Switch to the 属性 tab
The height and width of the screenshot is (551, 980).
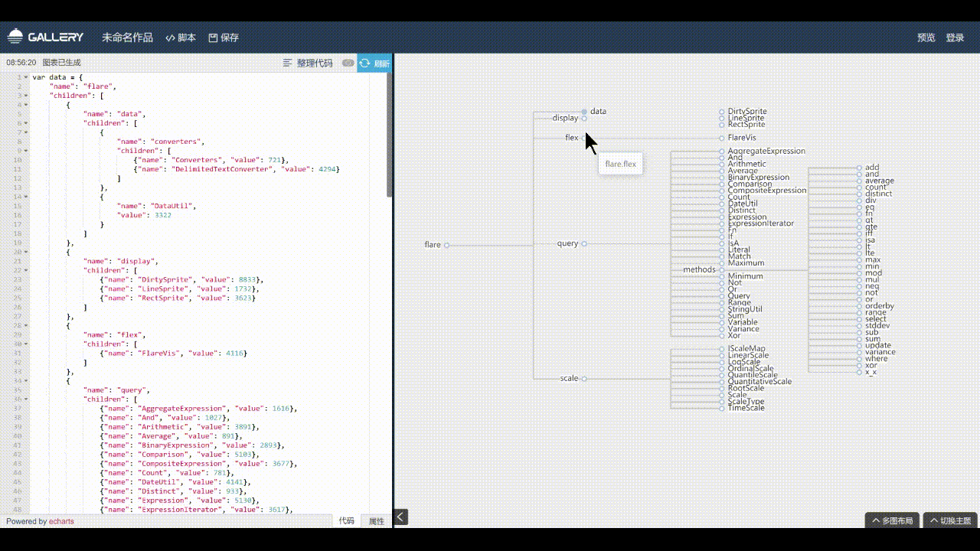(377, 520)
